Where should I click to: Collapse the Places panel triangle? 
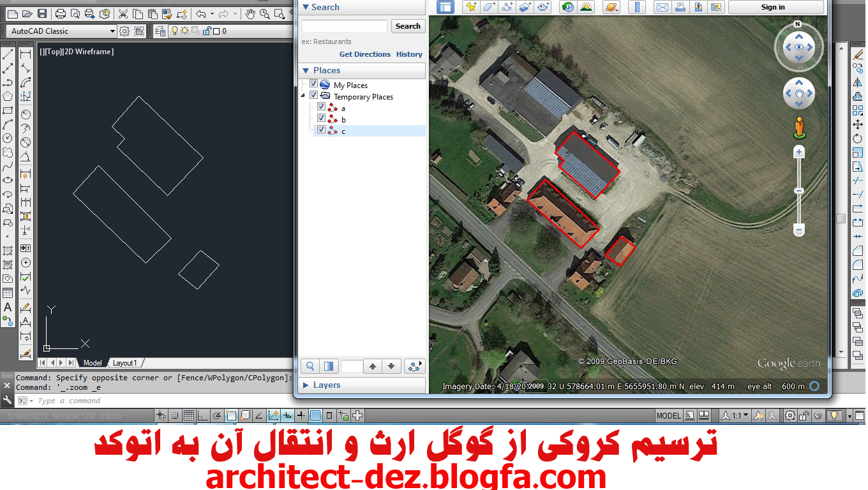(x=306, y=70)
